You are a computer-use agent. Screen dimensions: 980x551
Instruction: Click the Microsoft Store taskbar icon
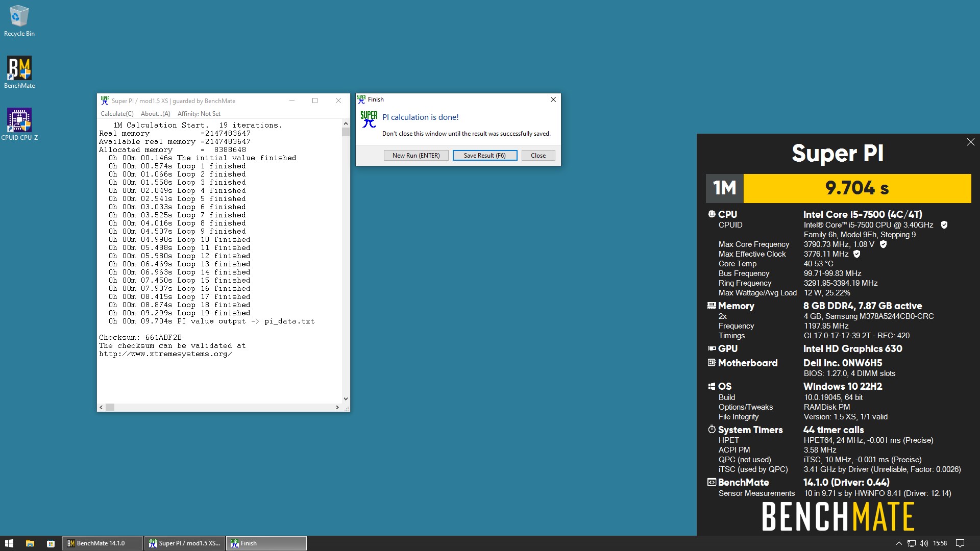click(51, 543)
